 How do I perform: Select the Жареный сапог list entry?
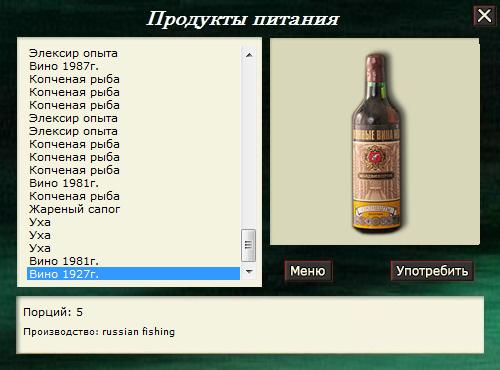pos(133,209)
